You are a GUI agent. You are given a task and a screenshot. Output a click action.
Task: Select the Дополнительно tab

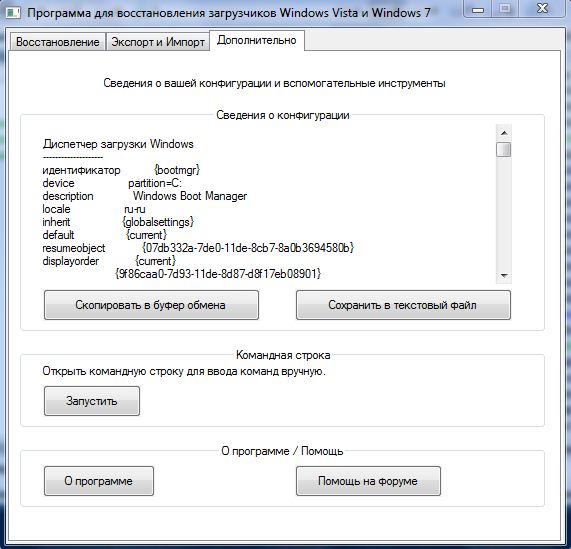pos(257,40)
